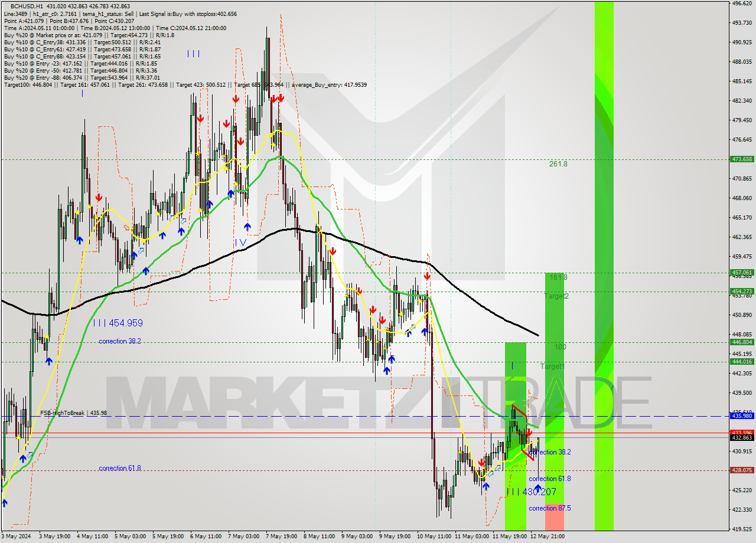Click the blue 435.980 price tag

tap(742, 416)
